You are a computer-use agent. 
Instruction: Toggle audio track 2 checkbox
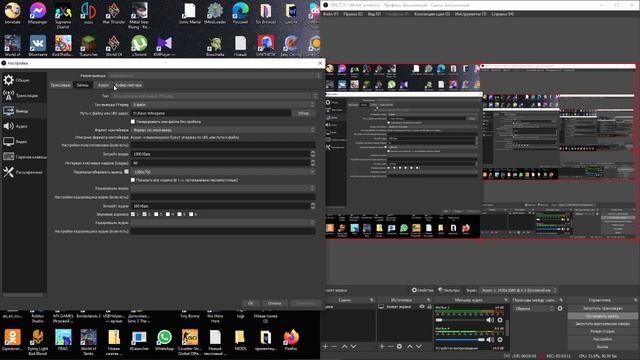[144, 214]
